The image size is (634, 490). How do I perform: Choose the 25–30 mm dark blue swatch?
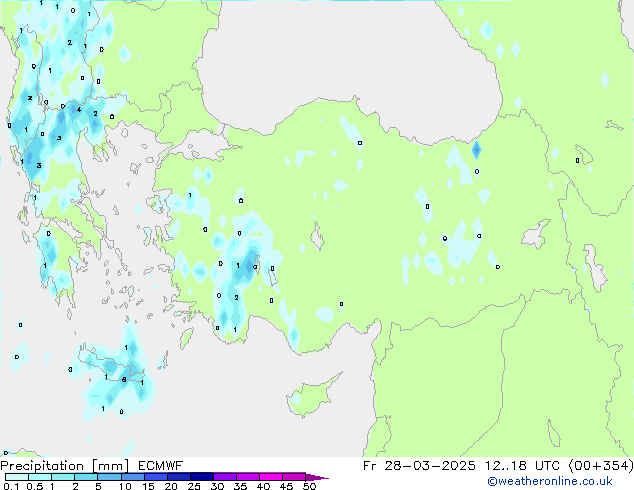coord(201,477)
